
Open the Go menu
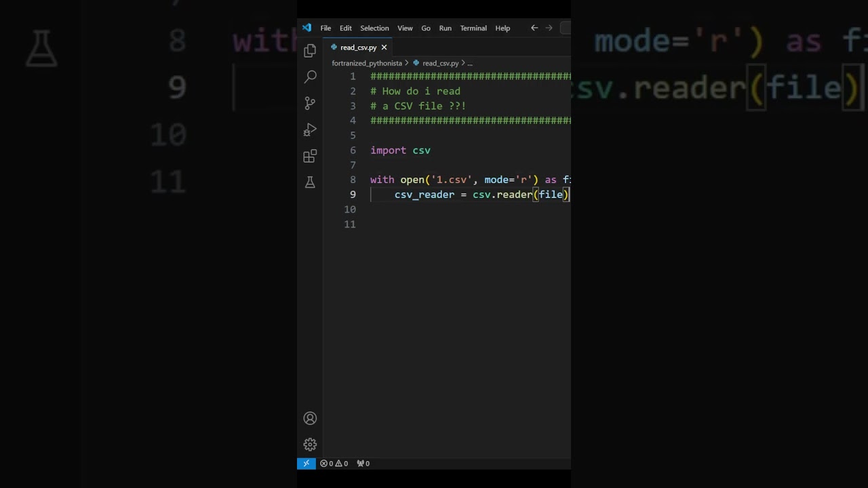pos(426,28)
